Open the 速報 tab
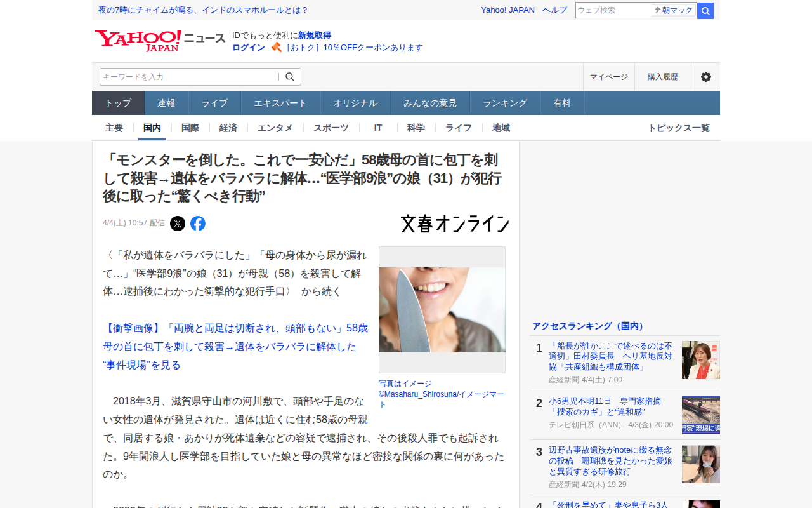Viewport: 812px width, 508px height. pyautogui.click(x=166, y=103)
